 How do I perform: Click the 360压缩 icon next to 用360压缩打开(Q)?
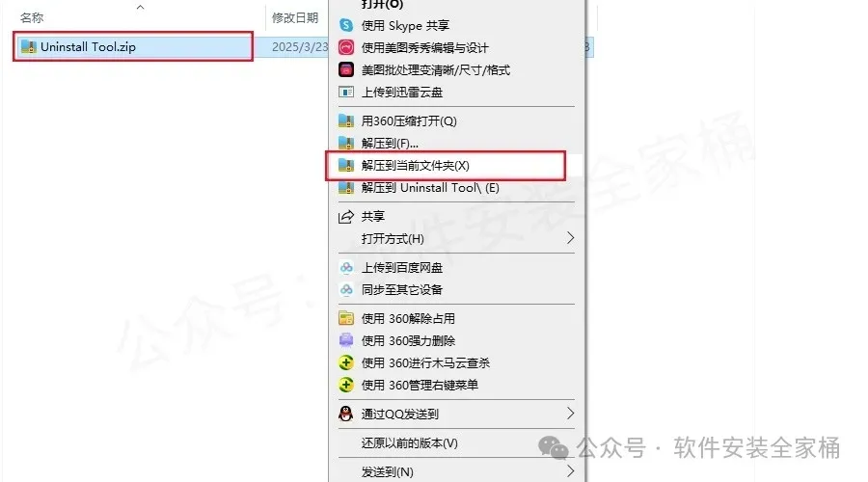(x=346, y=120)
